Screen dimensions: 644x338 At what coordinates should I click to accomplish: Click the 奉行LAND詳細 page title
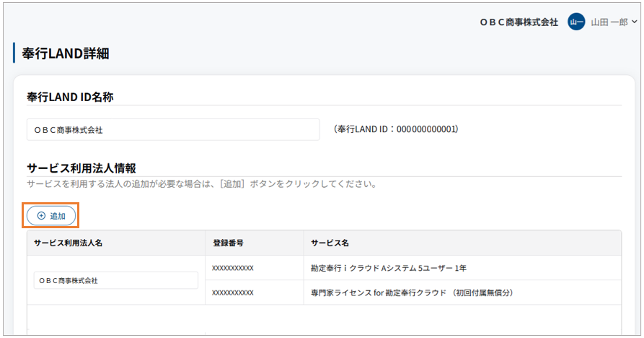[66, 53]
